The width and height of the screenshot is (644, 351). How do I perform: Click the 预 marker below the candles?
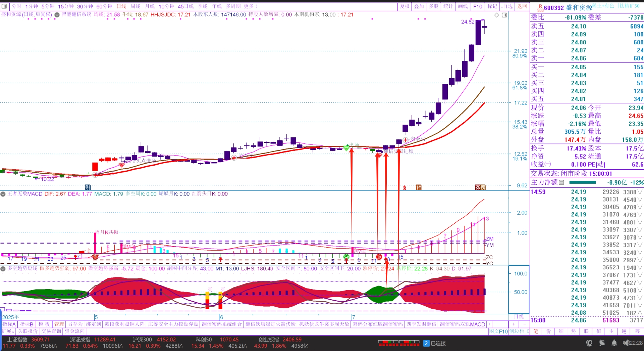tap(419, 187)
